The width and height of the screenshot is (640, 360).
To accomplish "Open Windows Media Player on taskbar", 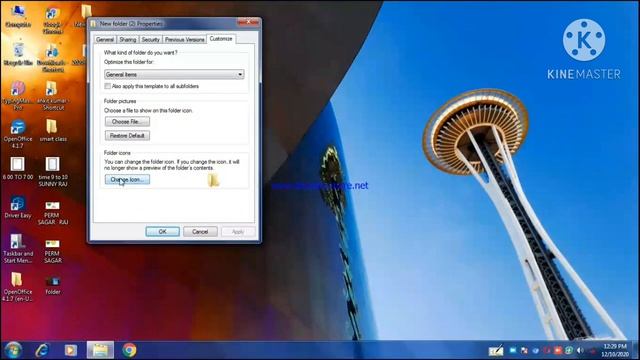I will point(71,350).
